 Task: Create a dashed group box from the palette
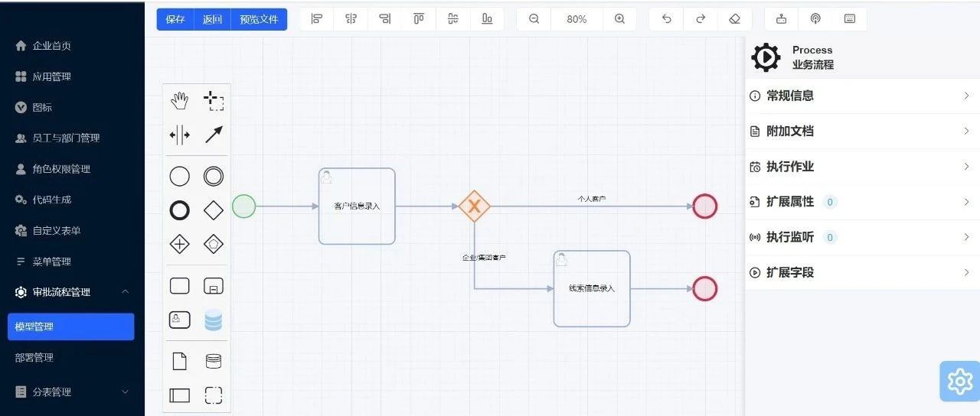(x=214, y=395)
